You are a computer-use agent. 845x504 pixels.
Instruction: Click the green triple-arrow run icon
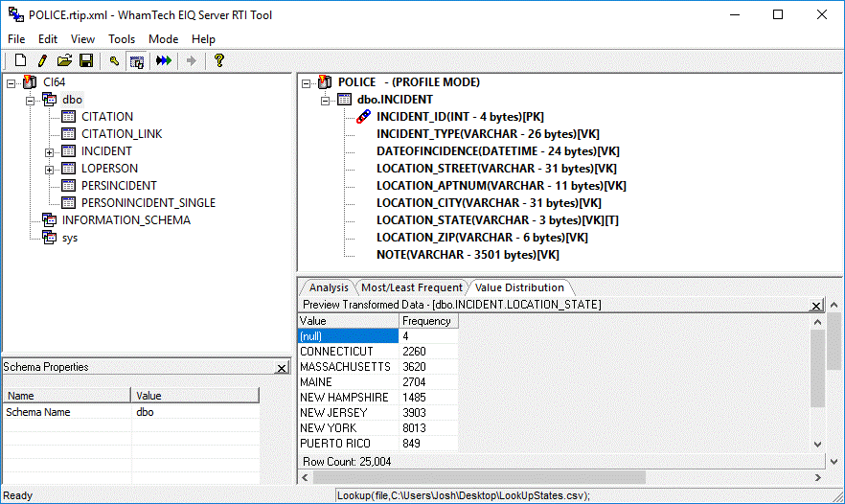tap(164, 60)
